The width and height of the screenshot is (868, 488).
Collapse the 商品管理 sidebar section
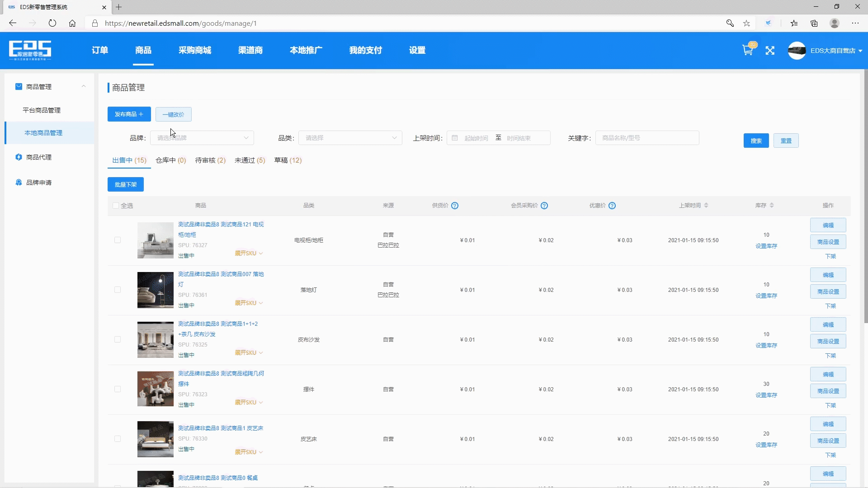(x=84, y=86)
